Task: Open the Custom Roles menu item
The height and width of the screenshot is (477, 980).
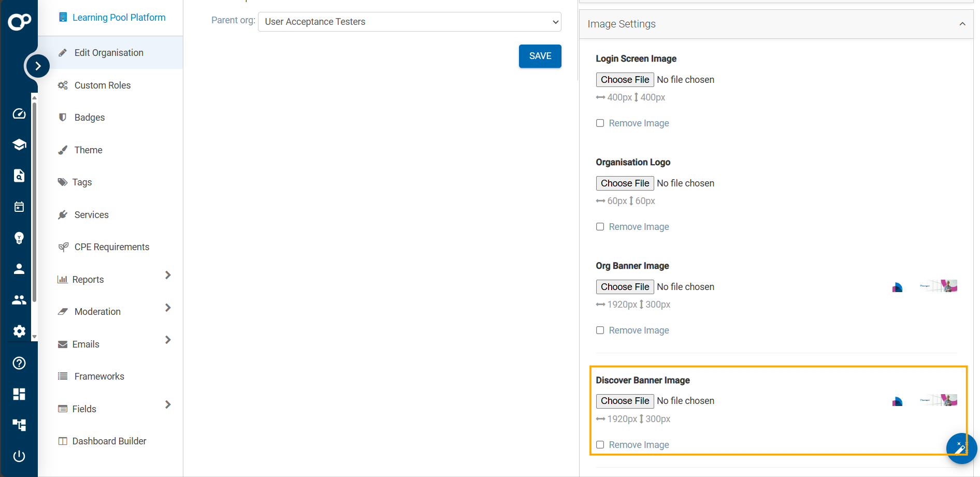Action: point(102,85)
